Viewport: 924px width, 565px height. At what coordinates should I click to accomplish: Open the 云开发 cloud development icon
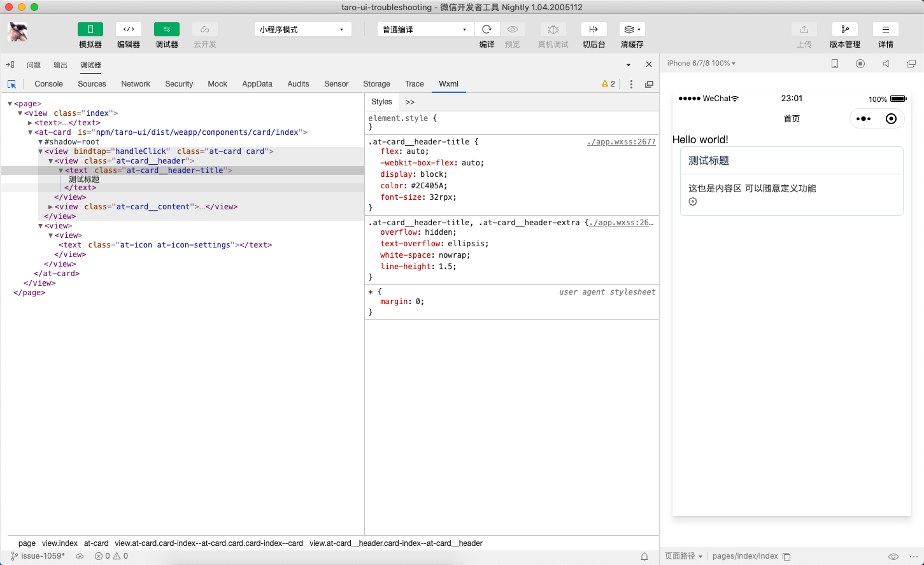205,29
